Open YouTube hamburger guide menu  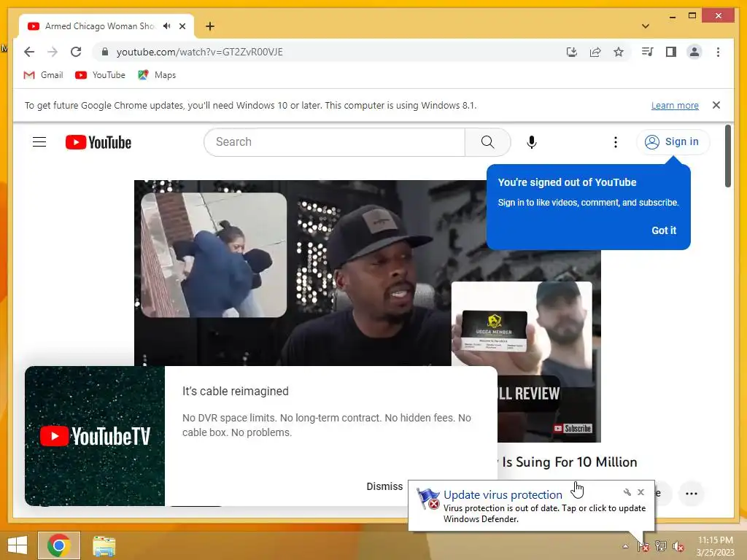(39, 142)
